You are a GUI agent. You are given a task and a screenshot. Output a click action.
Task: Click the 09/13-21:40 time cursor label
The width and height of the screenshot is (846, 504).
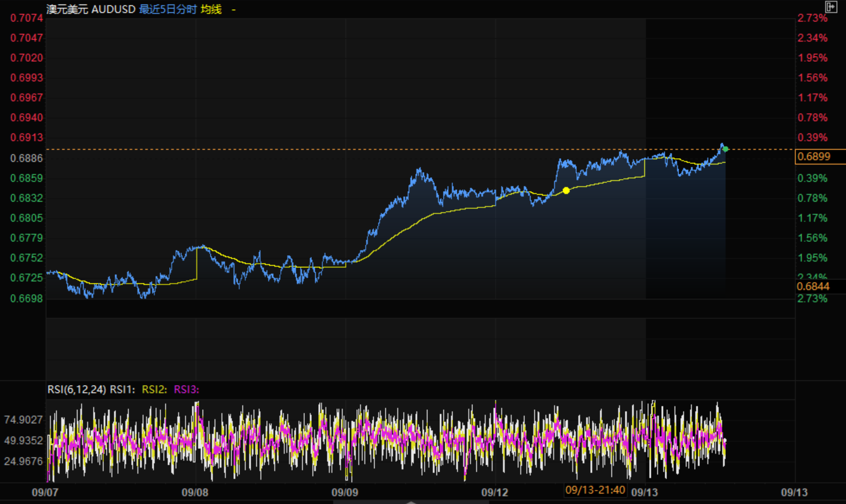coord(595,490)
